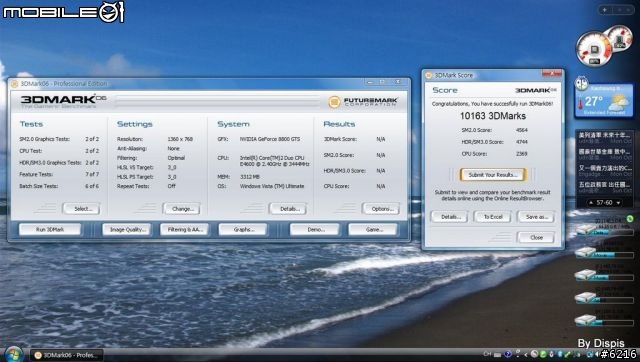This screenshot has width=640, height=362.
Task: Click the 3312 MB memory value
Action: [x=249, y=176]
